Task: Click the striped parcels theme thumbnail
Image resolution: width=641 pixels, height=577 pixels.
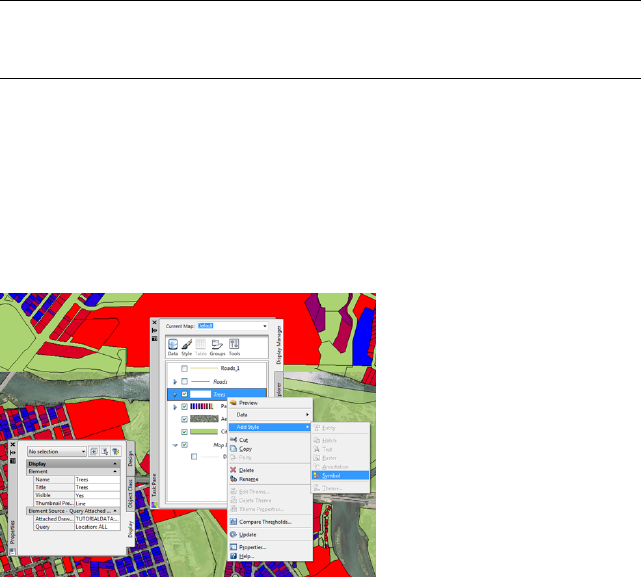Action: pyautogui.click(x=202, y=406)
